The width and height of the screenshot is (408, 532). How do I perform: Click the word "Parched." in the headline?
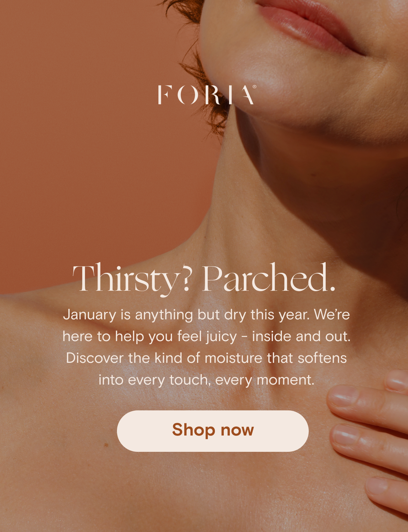click(269, 278)
